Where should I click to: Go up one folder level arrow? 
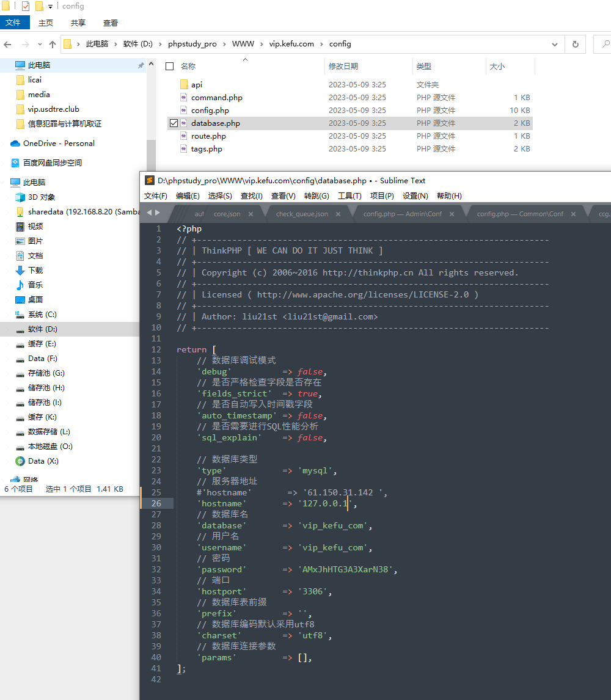[x=53, y=44]
